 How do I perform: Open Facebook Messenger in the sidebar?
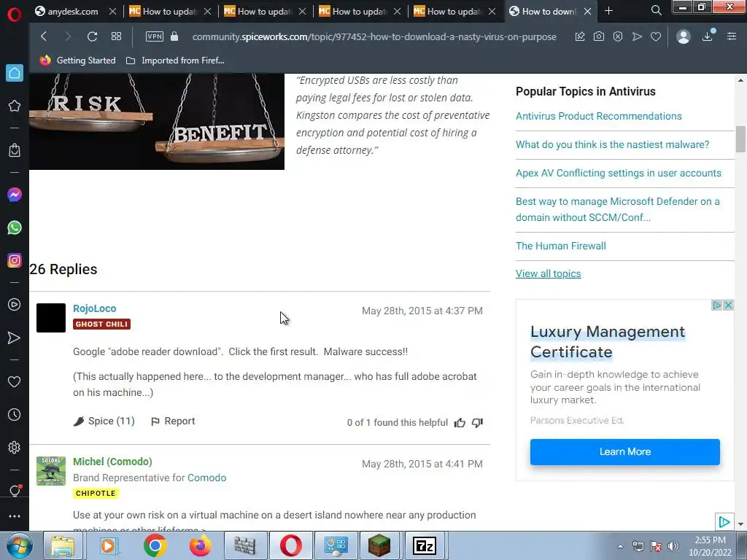tap(15, 194)
